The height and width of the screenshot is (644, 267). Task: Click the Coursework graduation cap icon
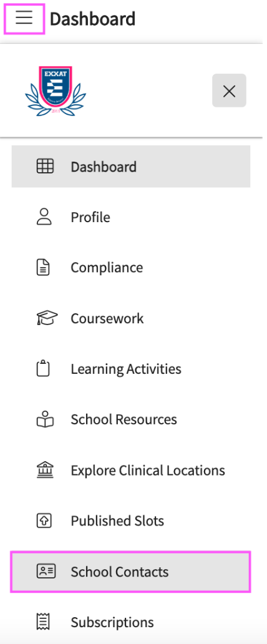pyautogui.click(x=47, y=318)
